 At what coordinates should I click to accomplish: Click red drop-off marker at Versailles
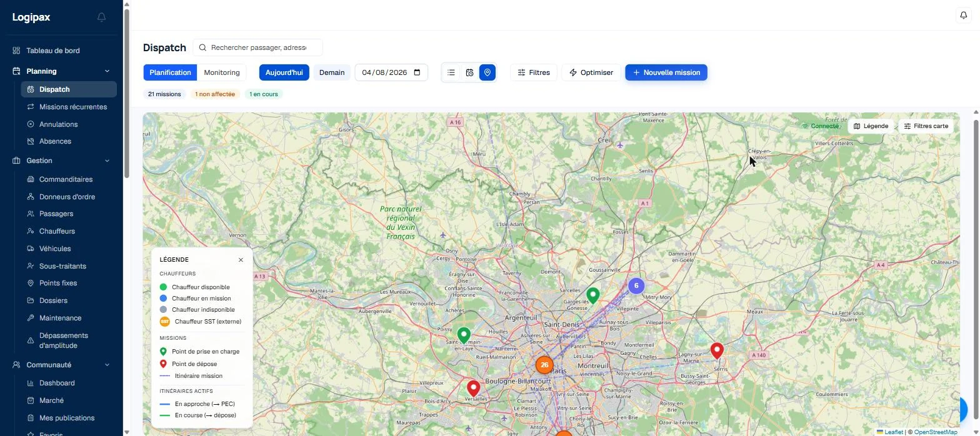click(x=474, y=389)
